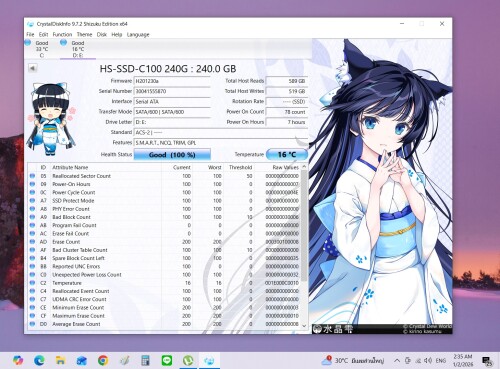Open LINE from the taskbar
The width and height of the screenshot is (500, 369).
(x=167, y=360)
